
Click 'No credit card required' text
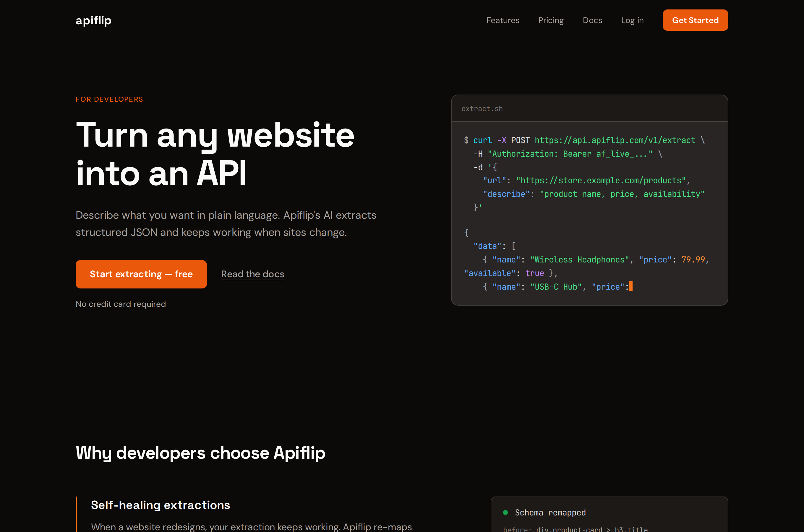[121, 304]
